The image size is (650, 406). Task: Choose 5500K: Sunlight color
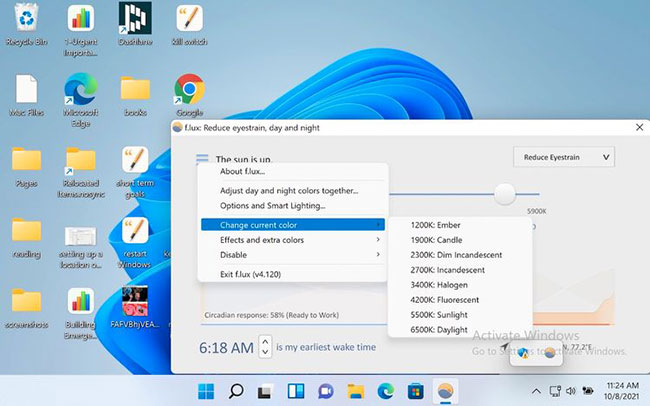coord(460,315)
